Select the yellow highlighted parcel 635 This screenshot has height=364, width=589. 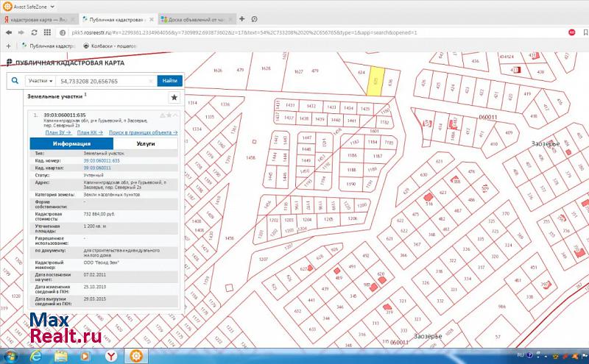pyautogui.click(x=375, y=84)
